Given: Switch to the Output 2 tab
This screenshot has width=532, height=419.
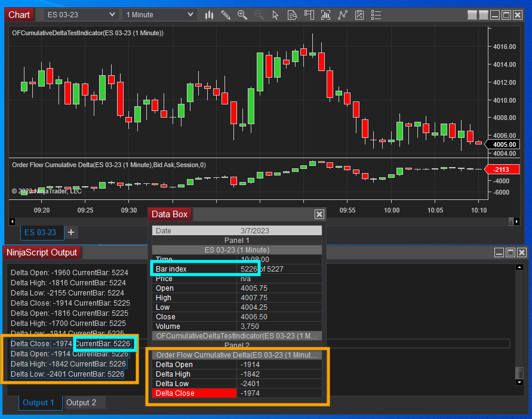Looking at the screenshot, I should point(81,403).
